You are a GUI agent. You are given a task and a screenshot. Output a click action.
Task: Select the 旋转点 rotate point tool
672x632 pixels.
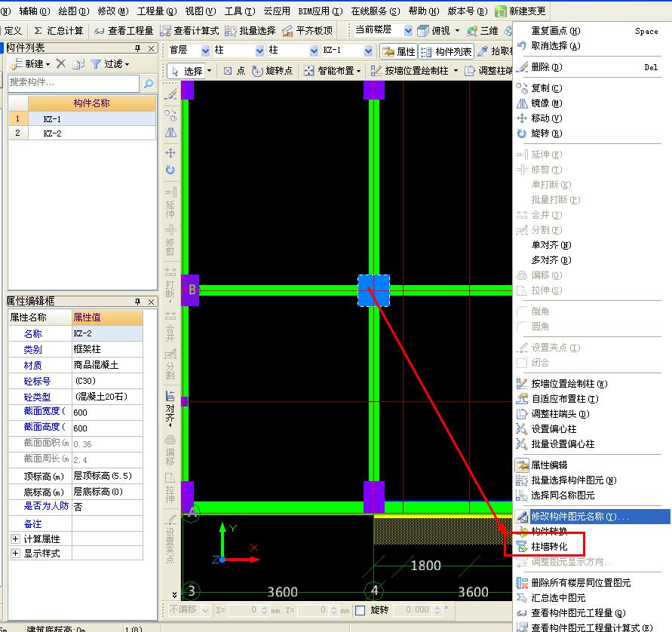273,71
